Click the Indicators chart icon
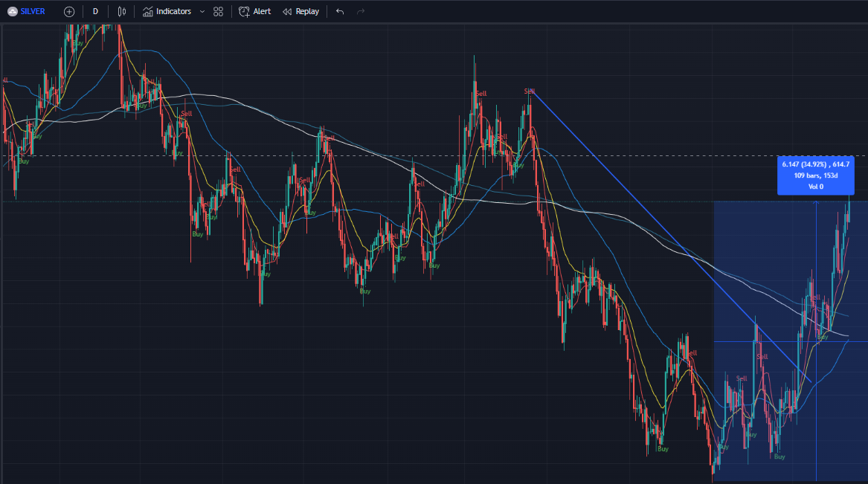This screenshot has width=868, height=484. click(147, 11)
